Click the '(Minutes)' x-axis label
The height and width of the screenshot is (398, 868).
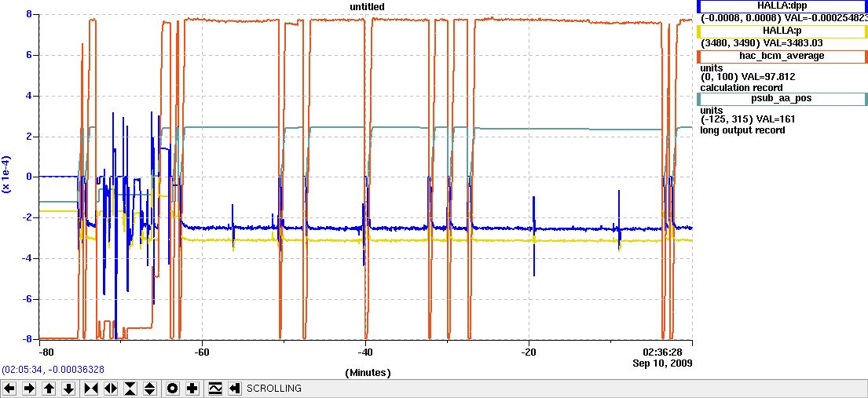tap(368, 373)
